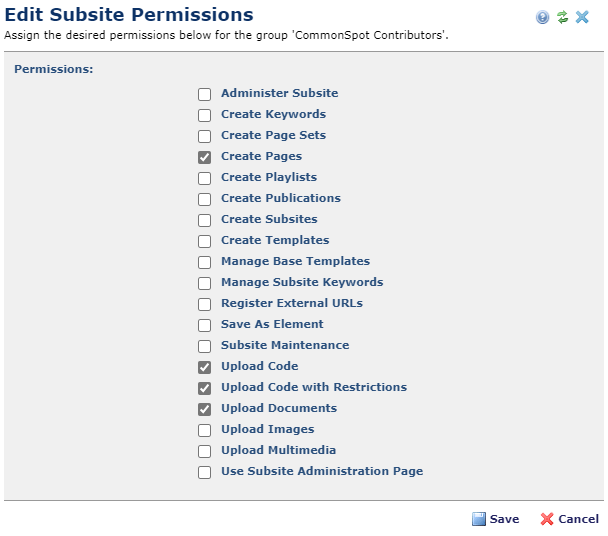
Task: Uncheck the Create Pages permission
Action: (x=205, y=157)
